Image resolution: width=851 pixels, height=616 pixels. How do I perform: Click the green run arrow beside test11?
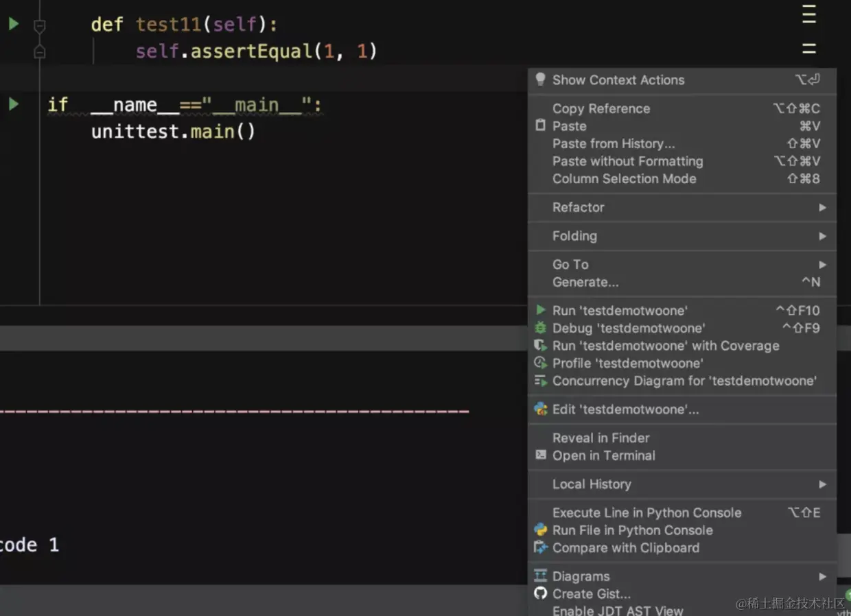pyautogui.click(x=14, y=24)
